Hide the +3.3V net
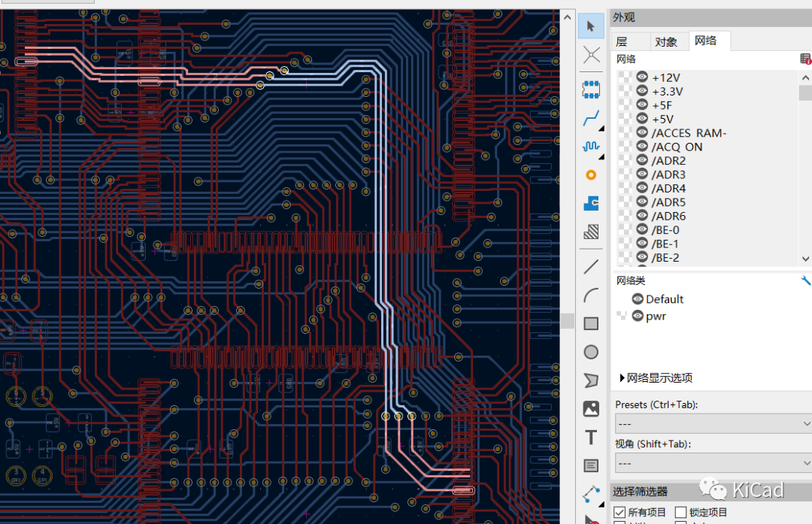 642,91
